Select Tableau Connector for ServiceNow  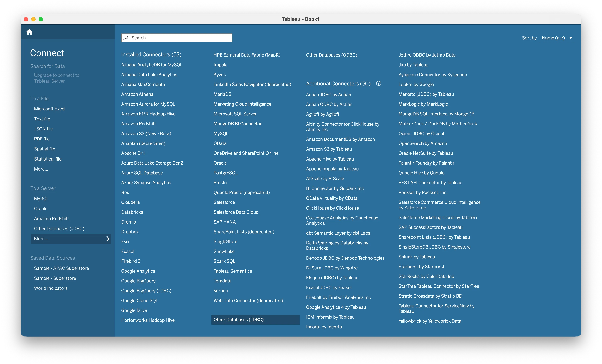[436, 309]
